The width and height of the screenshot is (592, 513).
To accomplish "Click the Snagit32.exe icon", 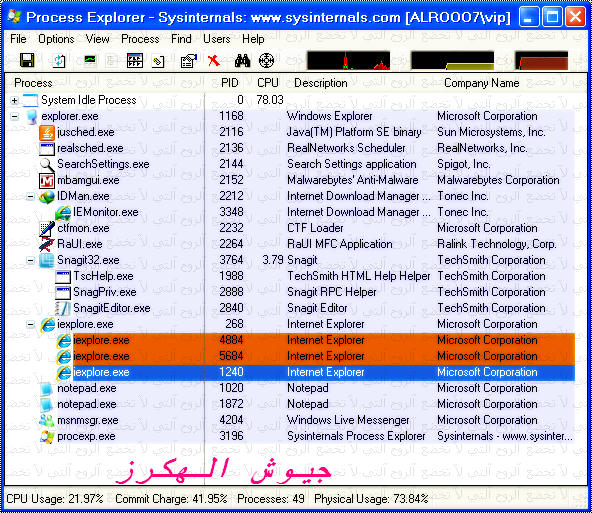I will 47,260.
